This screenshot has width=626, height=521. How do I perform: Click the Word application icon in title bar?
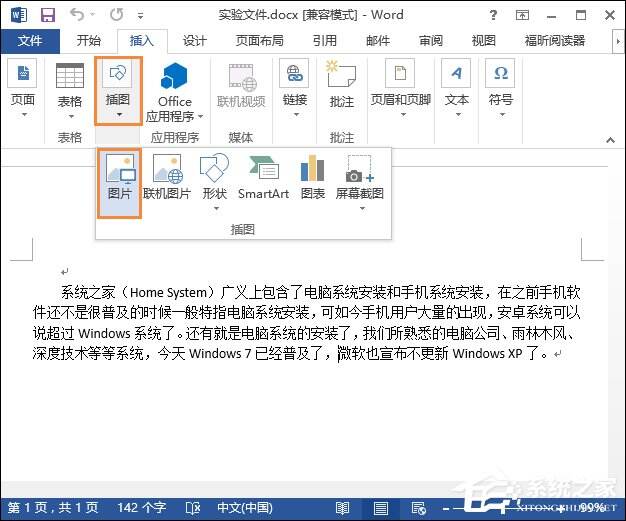coord(19,15)
